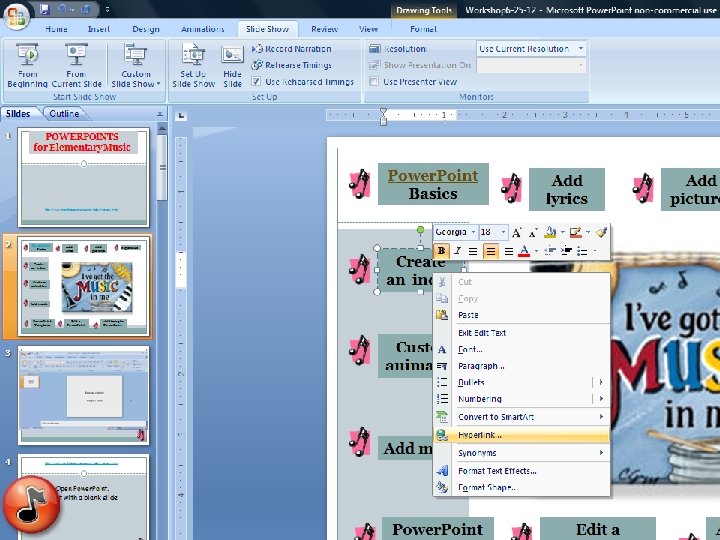Choose Format Text Effects... menu entry
The image size is (720, 540).
pyautogui.click(x=521, y=471)
